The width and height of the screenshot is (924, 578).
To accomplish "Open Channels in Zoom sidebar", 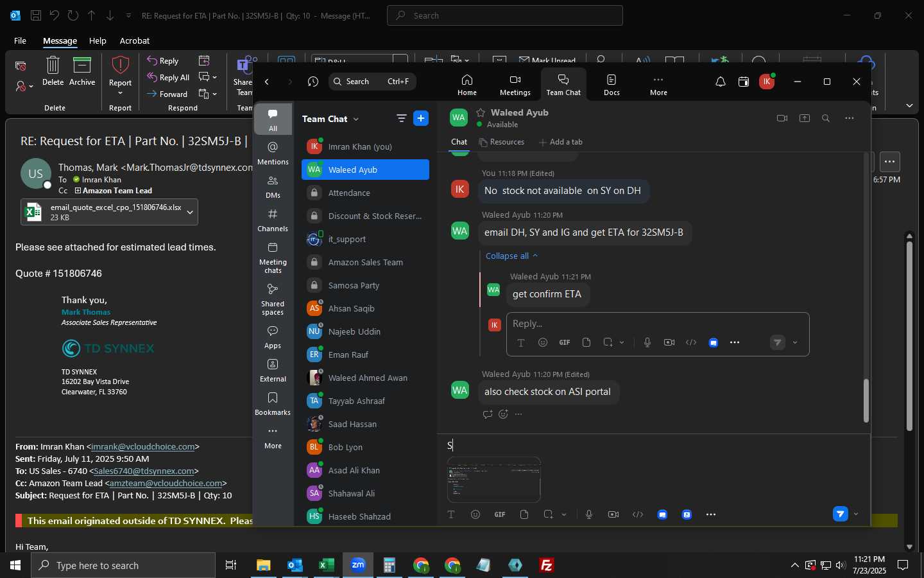I will pos(273,220).
